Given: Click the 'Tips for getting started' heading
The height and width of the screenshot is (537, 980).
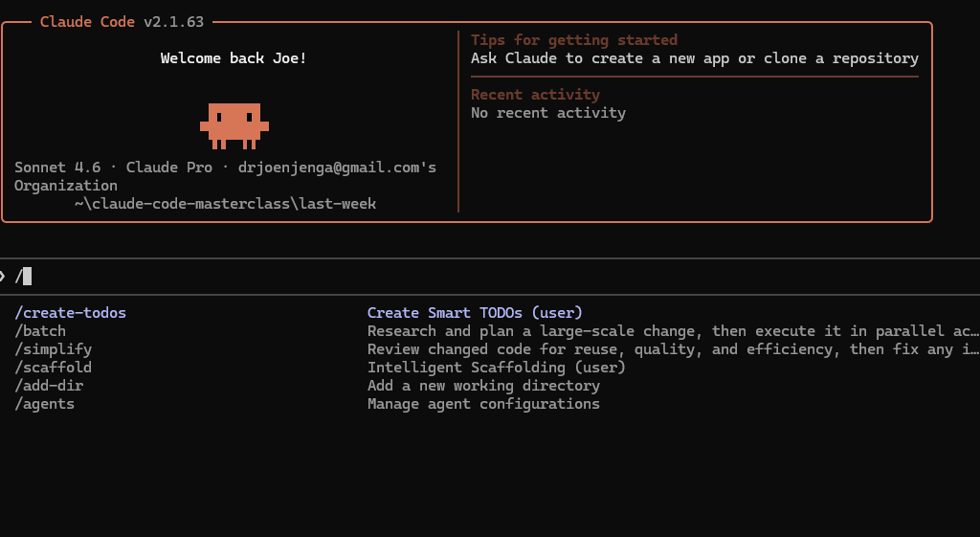Looking at the screenshot, I should [574, 40].
